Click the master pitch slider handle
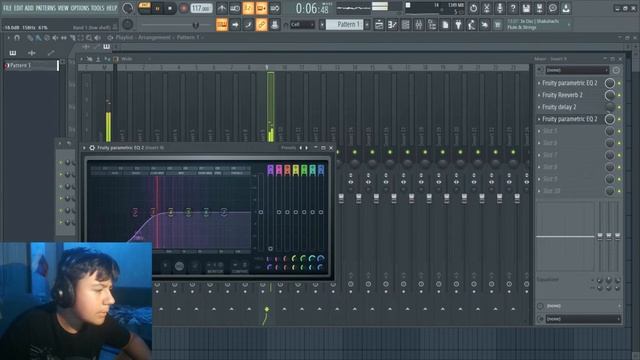 point(196,25)
